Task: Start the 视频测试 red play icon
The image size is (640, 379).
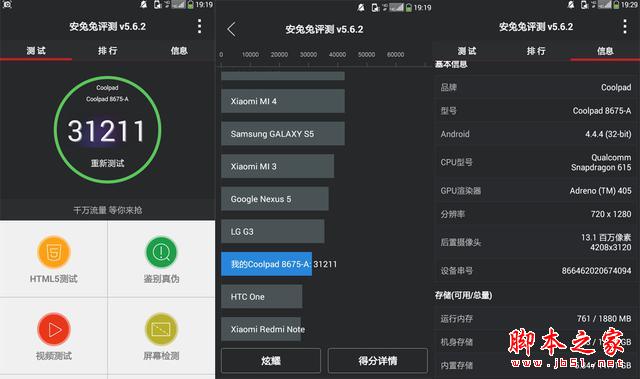Action: (x=54, y=329)
